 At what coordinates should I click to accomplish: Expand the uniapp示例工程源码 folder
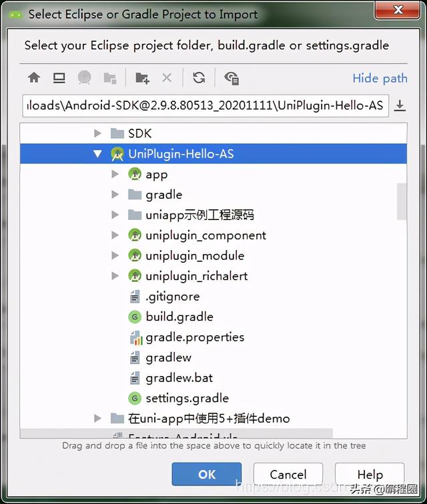(115, 215)
